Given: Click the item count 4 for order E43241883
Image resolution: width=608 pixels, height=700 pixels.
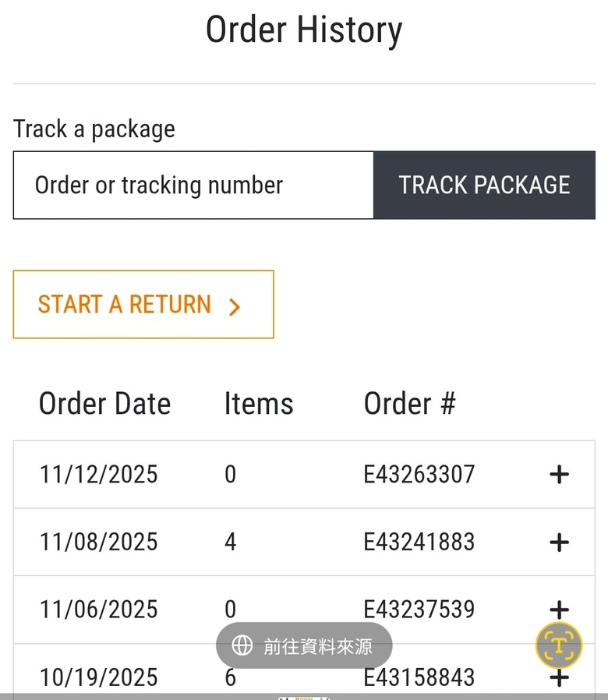Looking at the screenshot, I should click(x=230, y=542).
